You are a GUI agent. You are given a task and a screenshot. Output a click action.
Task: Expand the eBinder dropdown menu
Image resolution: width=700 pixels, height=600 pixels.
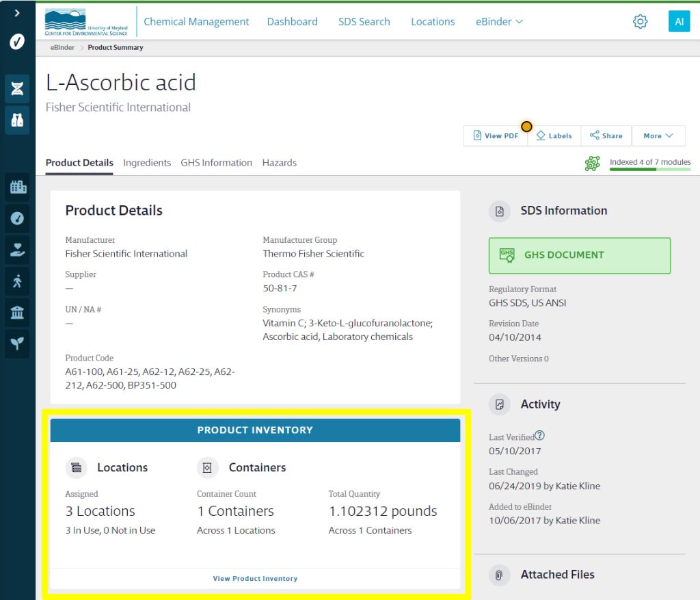[498, 21]
